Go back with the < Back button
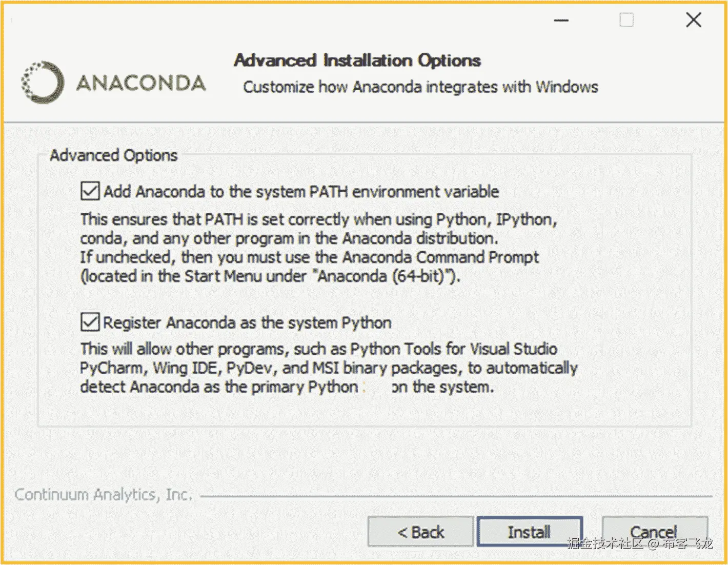Screen dimensions: 728x565 coord(420,532)
